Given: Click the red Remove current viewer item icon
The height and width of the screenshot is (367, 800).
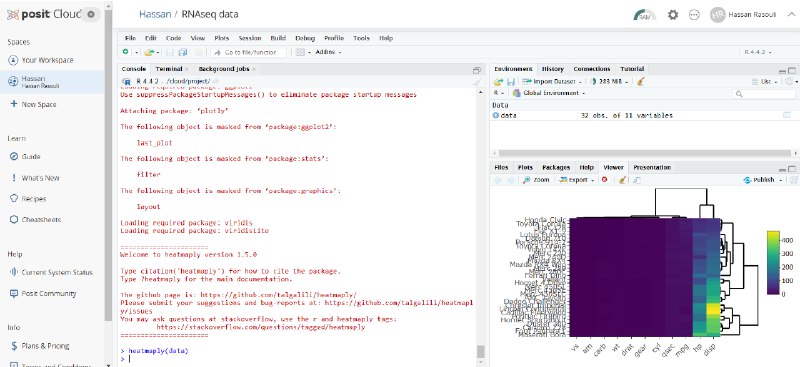Looking at the screenshot, I should coord(605,180).
